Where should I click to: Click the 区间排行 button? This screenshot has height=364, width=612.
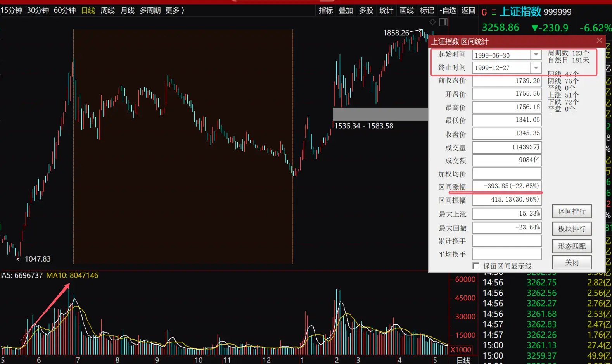point(572,211)
